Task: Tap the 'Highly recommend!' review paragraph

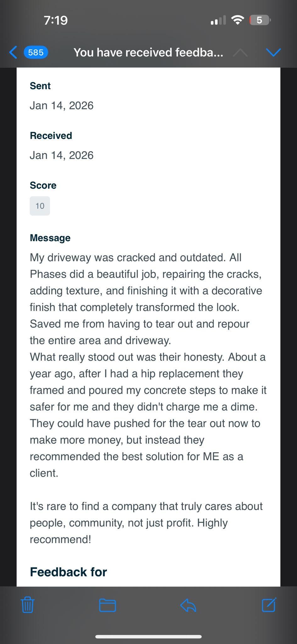Action: pos(146,523)
